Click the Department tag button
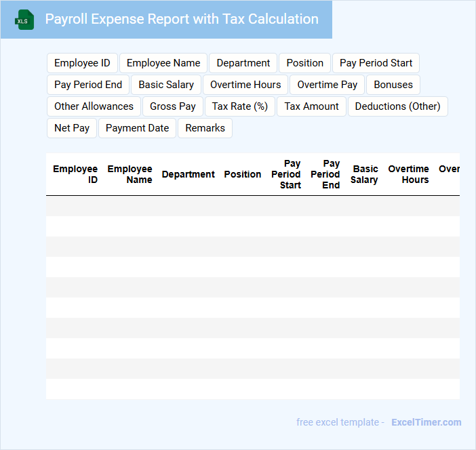The height and width of the screenshot is (450, 476). 243,63
